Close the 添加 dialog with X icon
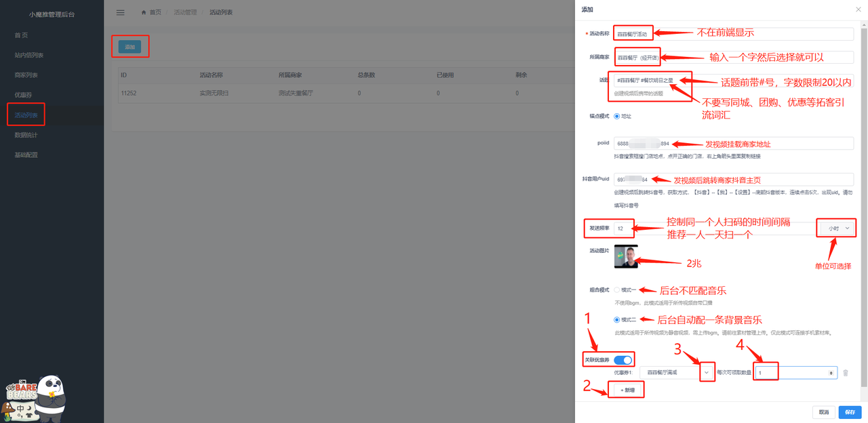This screenshot has width=868, height=423. pyautogui.click(x=859, y=9)
